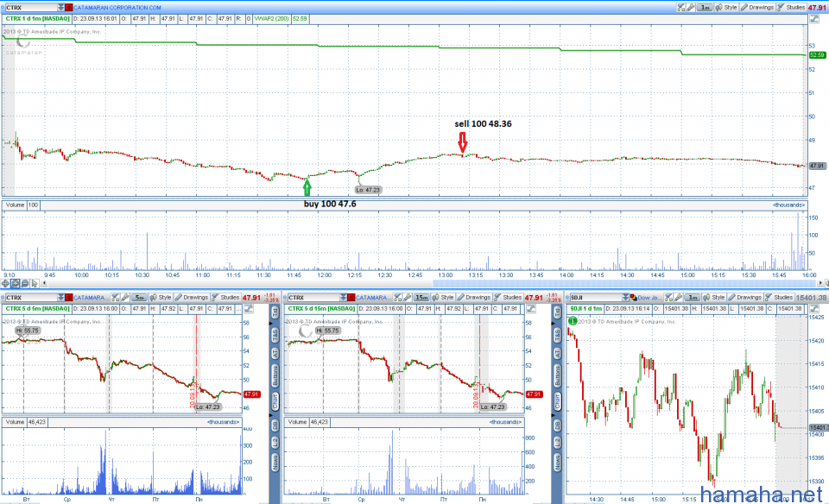Open the CATAMARAN CORPORATION COM link
829x504 pixels.
coord(117,8)
